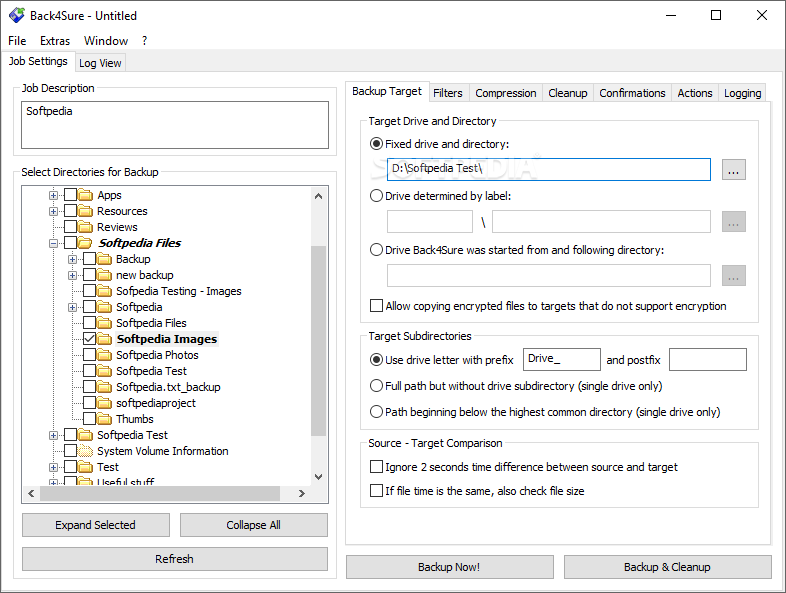Click the Sofpedia Testing - Images folder icon
This screenshot has width=786, height=593.
(105, 291)
